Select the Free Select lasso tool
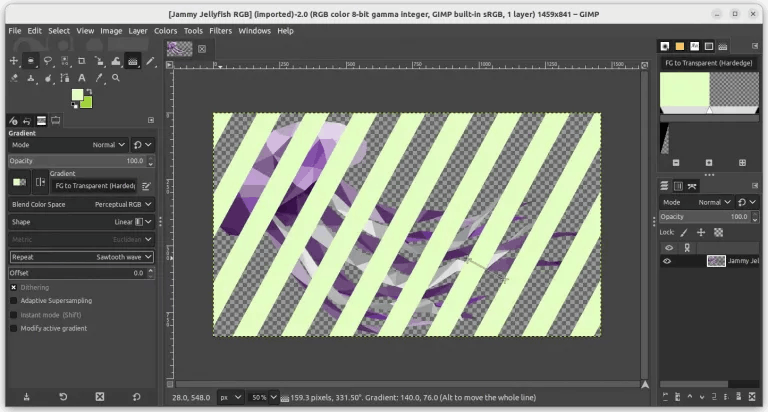The height and width of the screenshot is (412, 768). tap(48, 61)
